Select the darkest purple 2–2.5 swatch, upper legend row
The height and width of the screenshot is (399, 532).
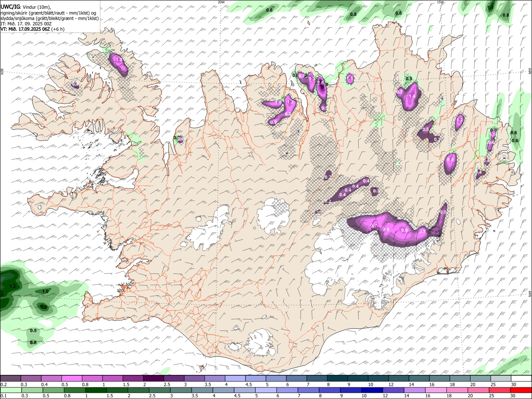pyautogui.click(x=154, y=379)
